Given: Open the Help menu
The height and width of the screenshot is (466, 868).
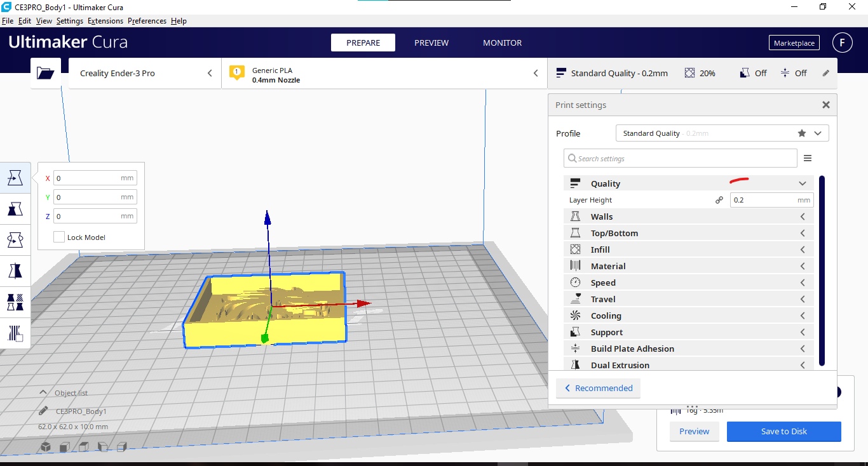Looking at the screenshot, I should tap(179, 21).
